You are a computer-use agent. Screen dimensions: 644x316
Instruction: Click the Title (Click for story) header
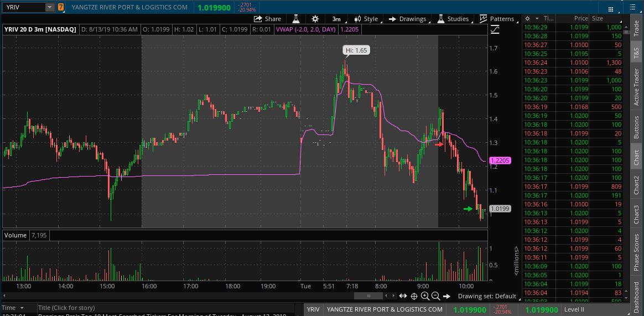click(66, 308)
